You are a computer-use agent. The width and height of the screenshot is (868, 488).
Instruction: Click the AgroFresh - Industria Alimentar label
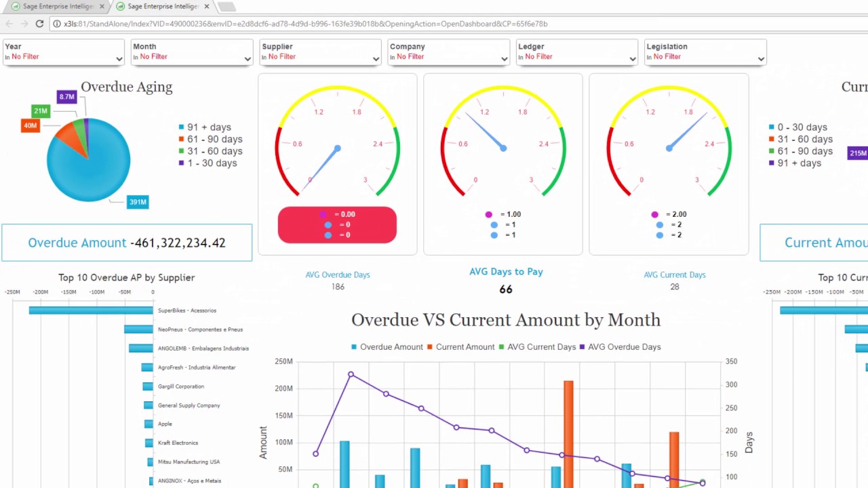coord(197,367)
